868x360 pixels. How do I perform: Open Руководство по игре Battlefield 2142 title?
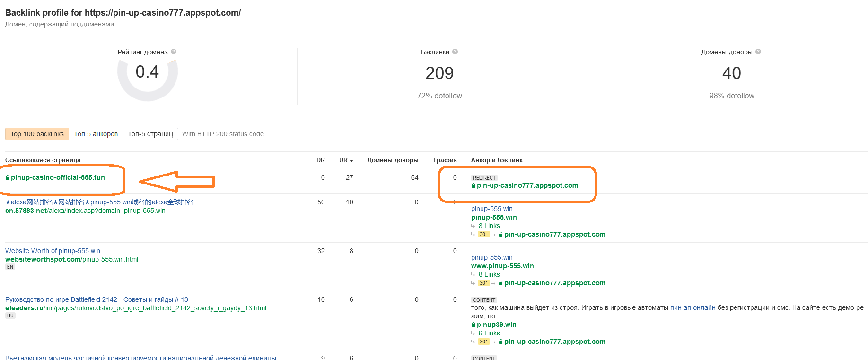tap(96, 299)
